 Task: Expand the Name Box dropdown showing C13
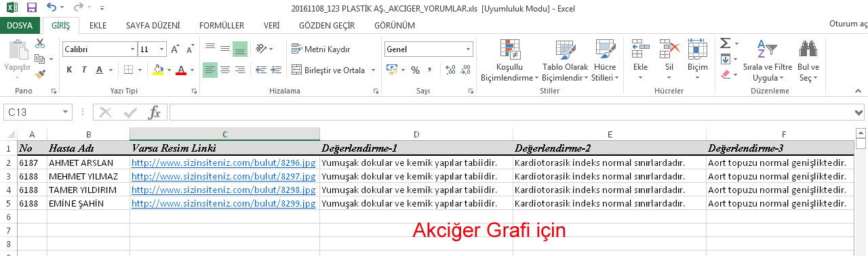(66, 112)
